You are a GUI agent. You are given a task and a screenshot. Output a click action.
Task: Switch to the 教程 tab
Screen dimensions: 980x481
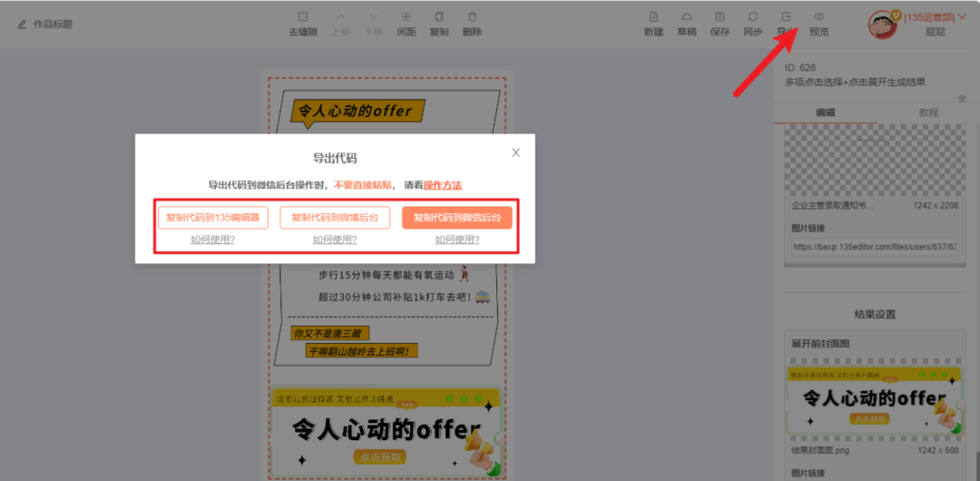928,113
